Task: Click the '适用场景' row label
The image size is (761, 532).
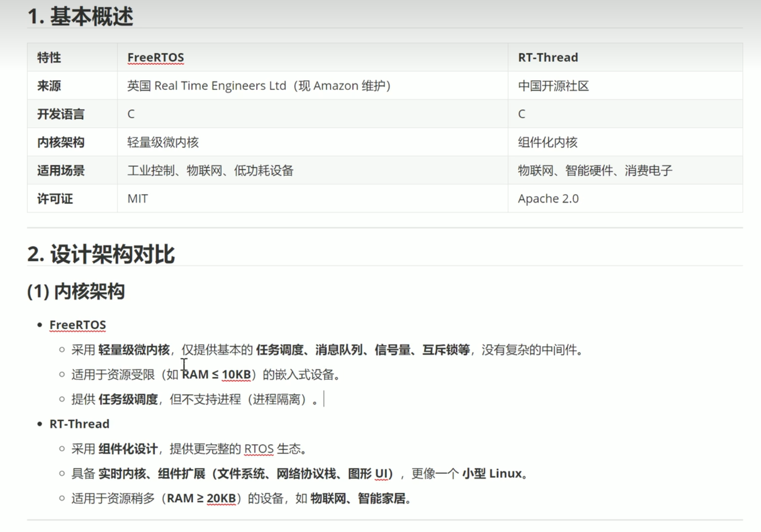Action: click(x=72, y=170)
